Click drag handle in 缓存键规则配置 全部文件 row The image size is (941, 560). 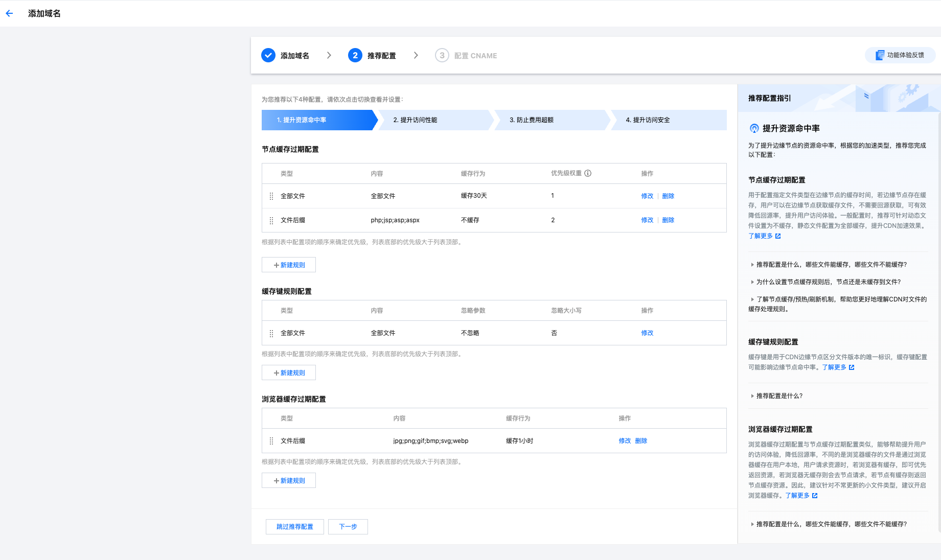point(271,333)
